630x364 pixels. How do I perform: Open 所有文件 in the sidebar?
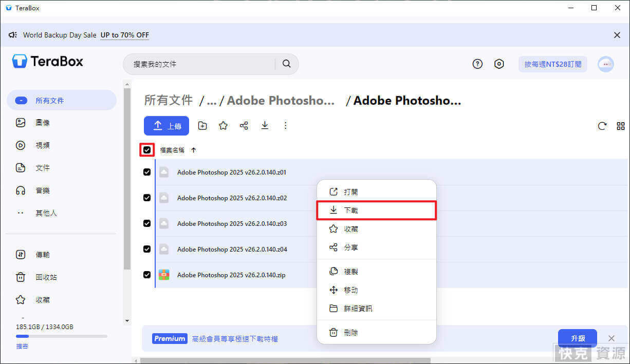[x=62, y=100]
